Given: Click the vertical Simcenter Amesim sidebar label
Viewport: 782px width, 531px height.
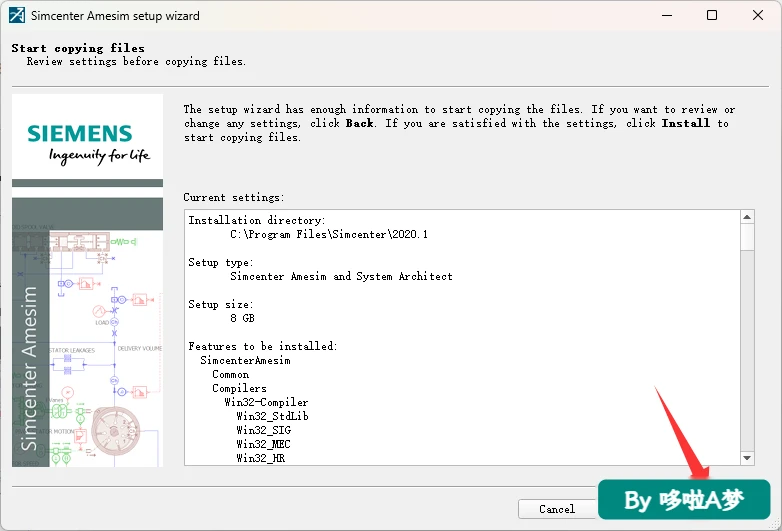Looking at the screenshot, I should 29,368.
